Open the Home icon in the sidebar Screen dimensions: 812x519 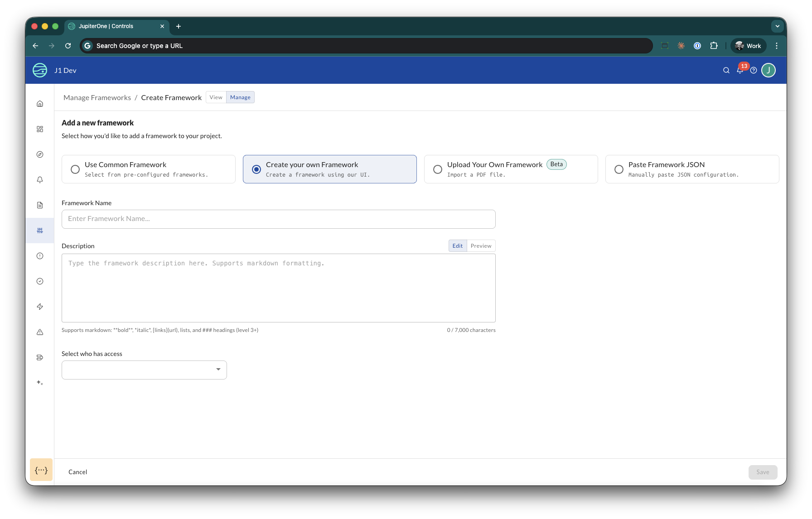click(x=40, y=103)
